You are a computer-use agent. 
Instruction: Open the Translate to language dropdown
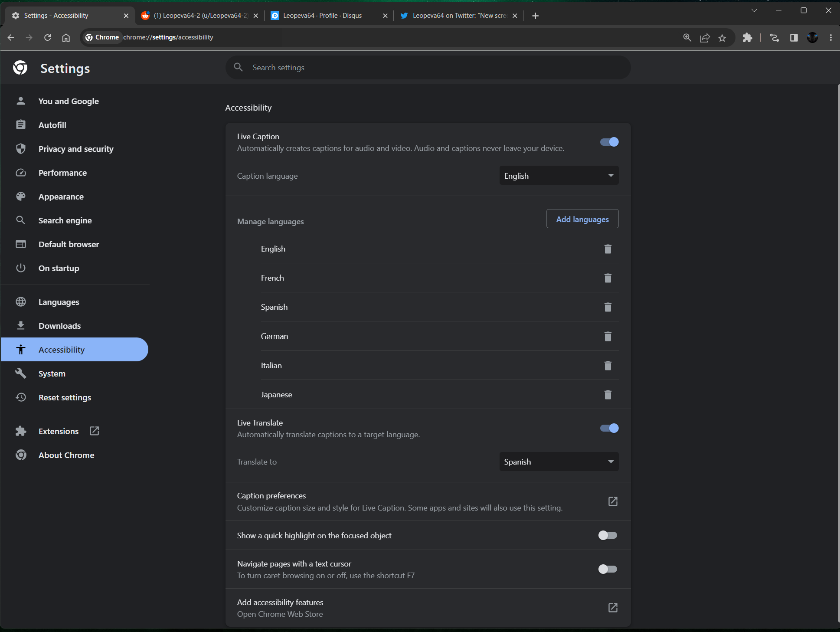click(x=559, y=462)
